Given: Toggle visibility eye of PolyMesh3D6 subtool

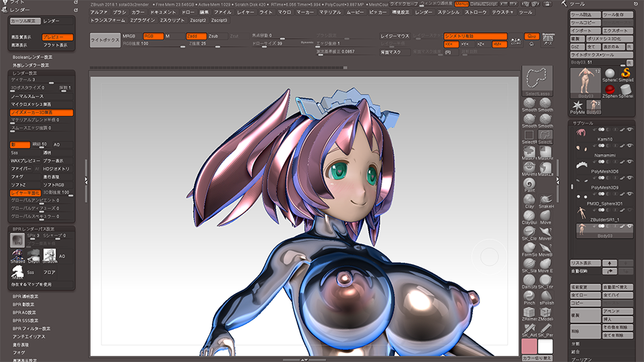Looking at the screenshot, I should click(629, 162).
